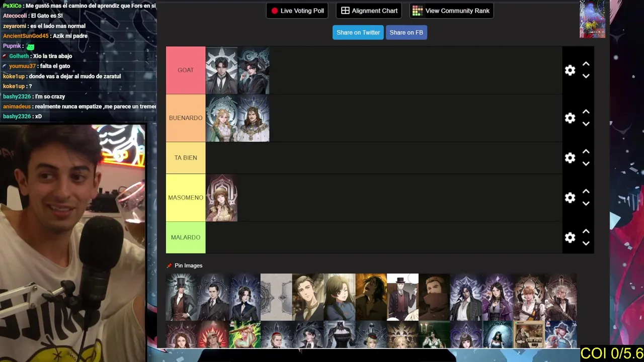
Task: Move TA BIEN tier row up
Action: [586, 152]
